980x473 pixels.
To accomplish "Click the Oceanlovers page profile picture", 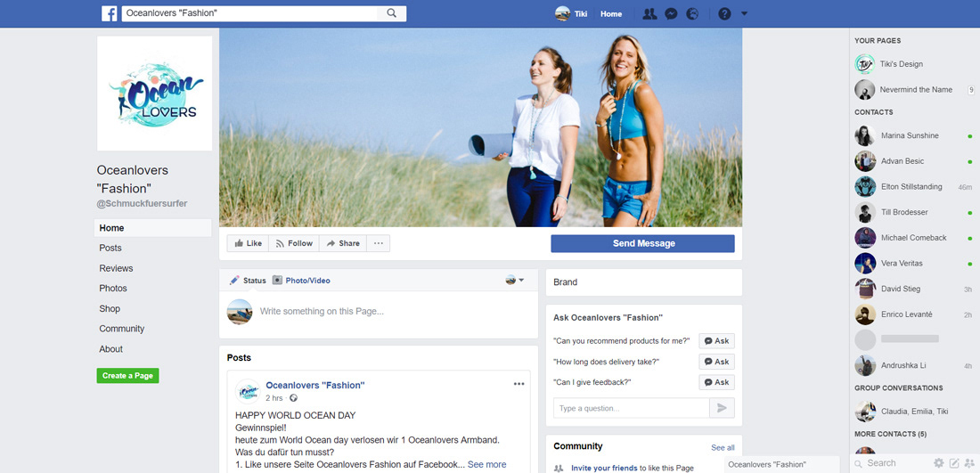I will pos(154,94).
